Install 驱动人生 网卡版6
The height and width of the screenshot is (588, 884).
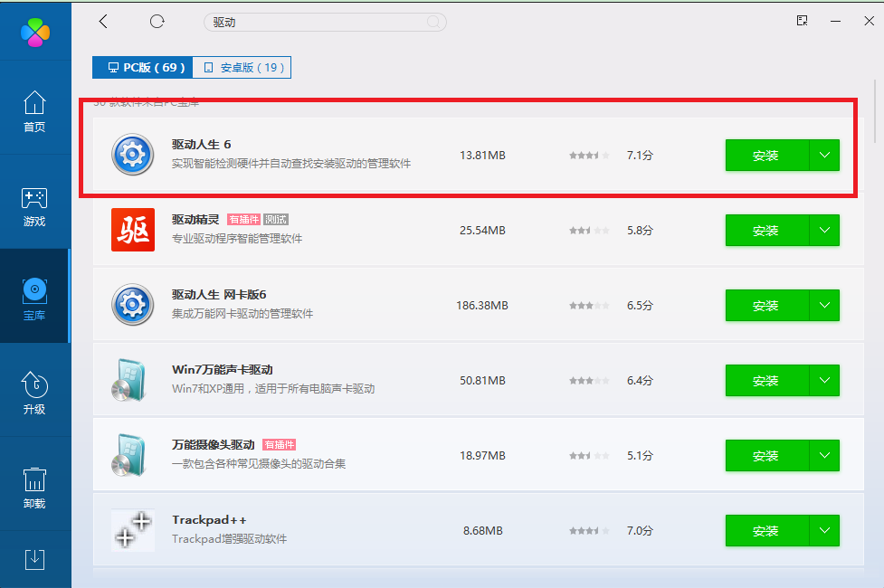pos(767,305)
